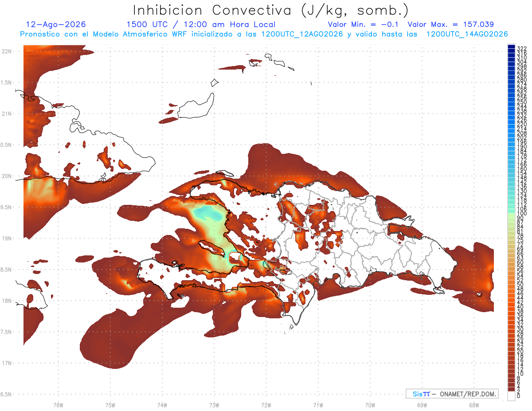The image size is (532, 411).
Task: Click the '106' color bar label
Action: 521,209
